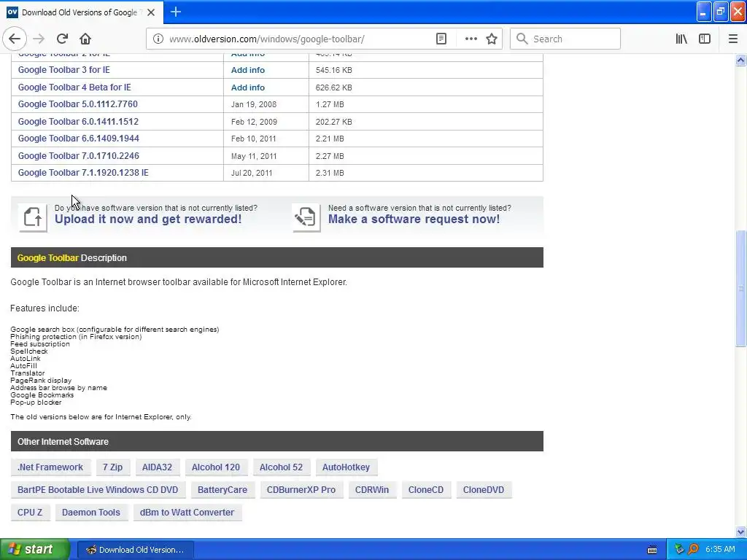Open the Daemon Tools tag
747x560 pixels.
(91, 513)
